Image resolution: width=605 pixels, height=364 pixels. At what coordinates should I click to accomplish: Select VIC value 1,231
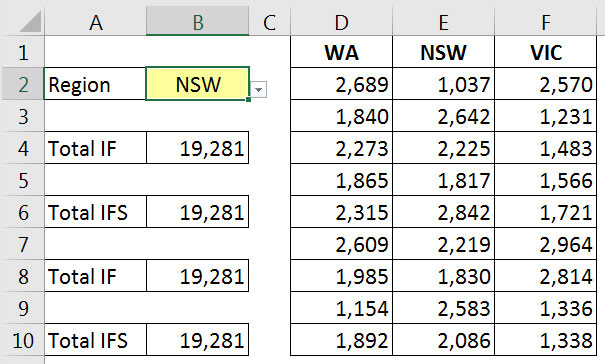[546, 116]
